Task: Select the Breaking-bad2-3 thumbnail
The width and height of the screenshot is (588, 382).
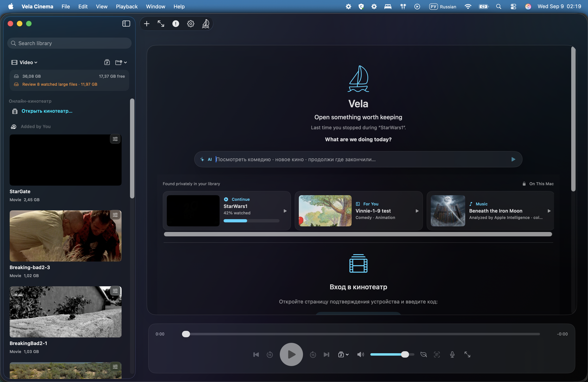Action: 65,236
